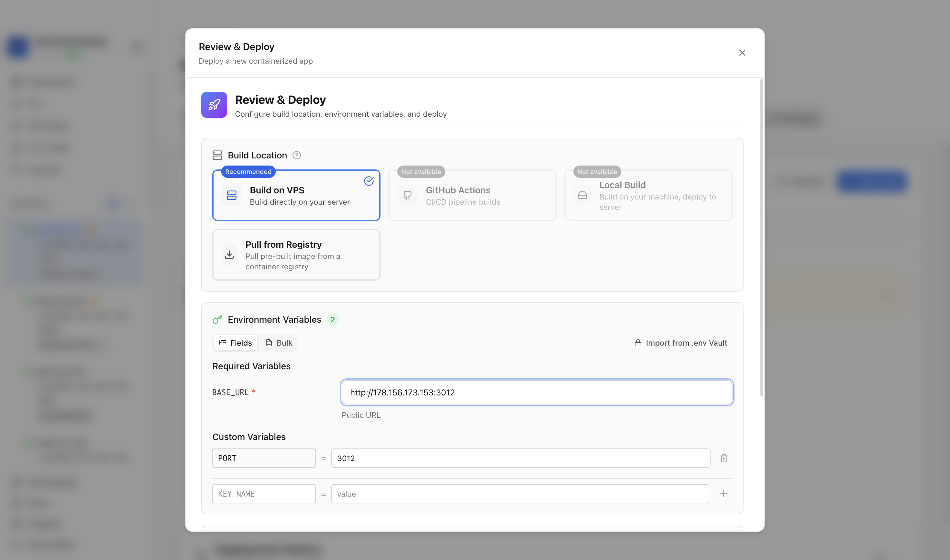Click the GitHub icon in GitHub Actions card
Viewport: 950px width, 560px height.
pyautogui.click(x=407, y=196)
